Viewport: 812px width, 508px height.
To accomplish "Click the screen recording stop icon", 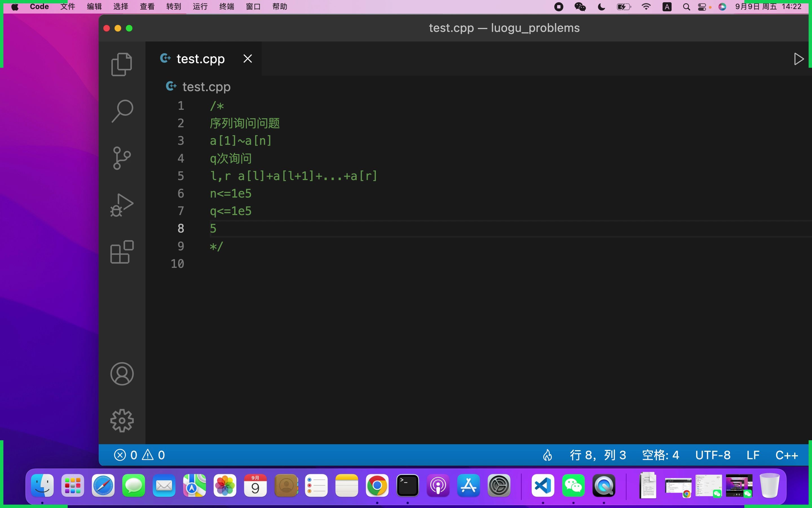I will (559, 7).
